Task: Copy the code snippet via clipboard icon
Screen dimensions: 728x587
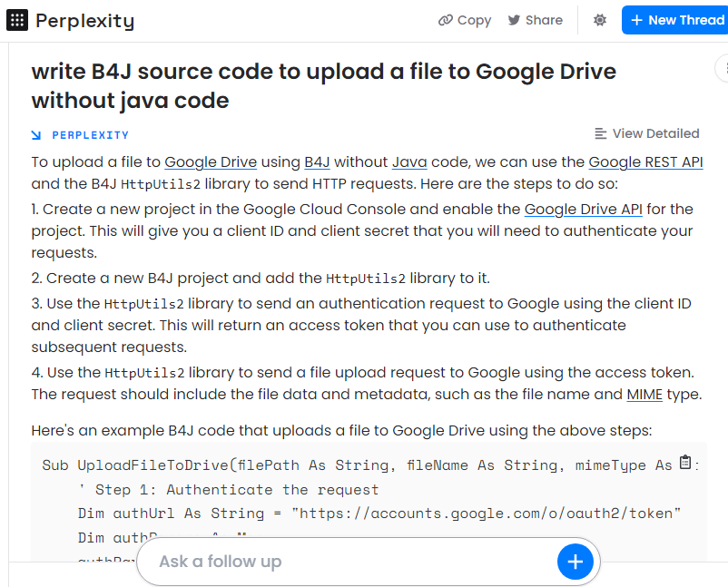Action: (x=687, y=463)
